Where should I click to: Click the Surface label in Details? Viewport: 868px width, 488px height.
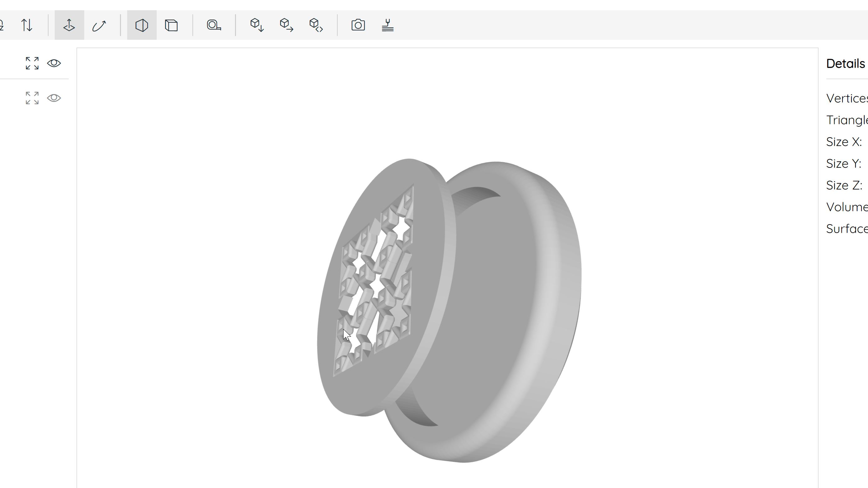click(x=847, y=229)
